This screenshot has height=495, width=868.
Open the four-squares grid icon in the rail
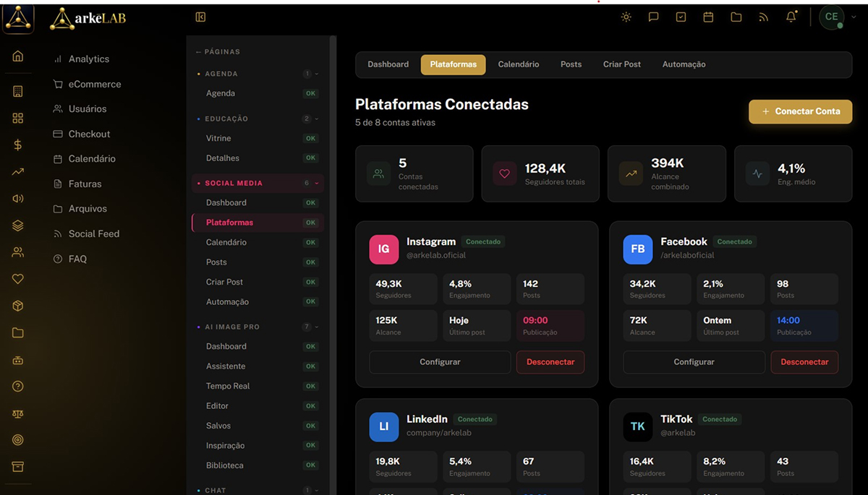pos(18,118)
